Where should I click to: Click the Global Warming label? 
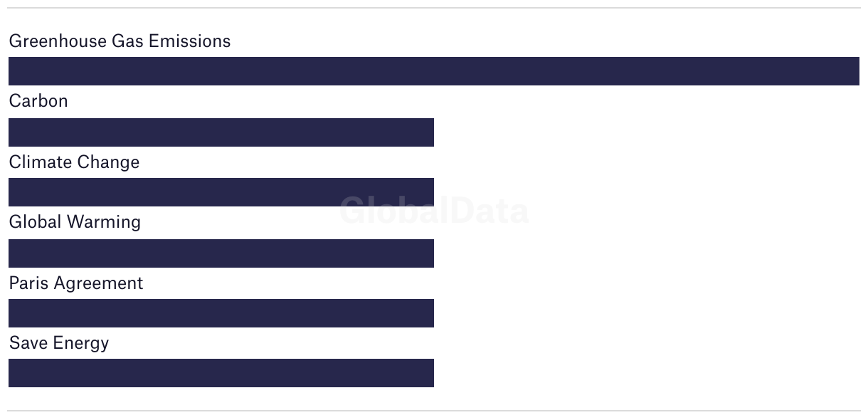[75, 222]
